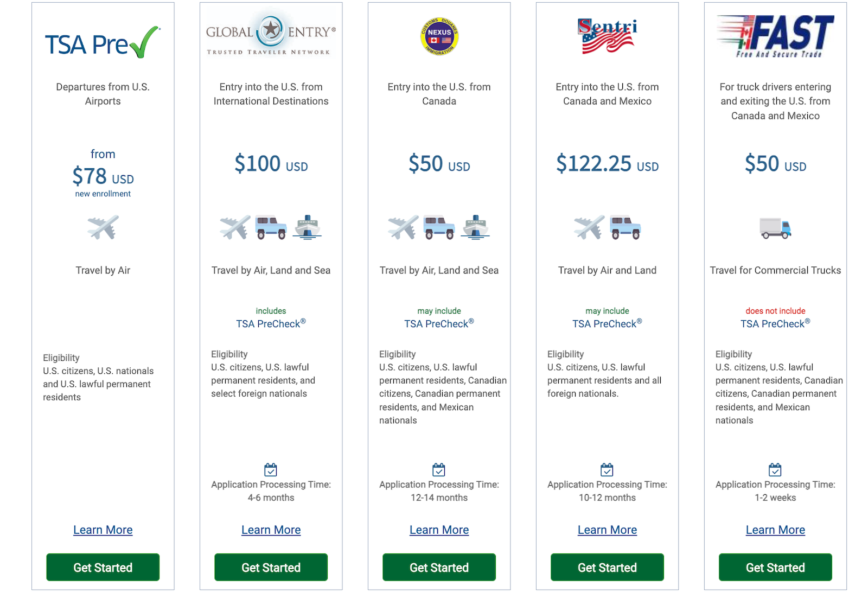This screenshot has width=868, height=599.
Task: Click Get Started for TSA PreCheck
Action: (103, 568)
